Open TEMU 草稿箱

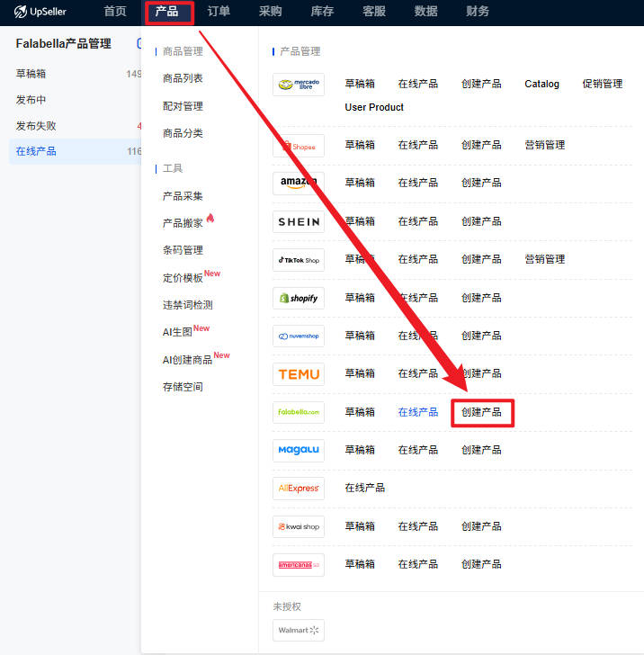tap(360, 373)
